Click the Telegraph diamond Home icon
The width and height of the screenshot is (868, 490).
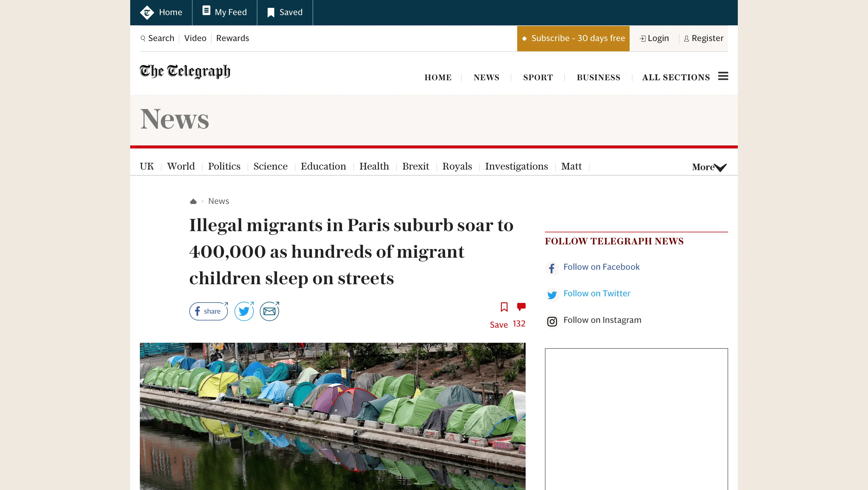point(147,12)
